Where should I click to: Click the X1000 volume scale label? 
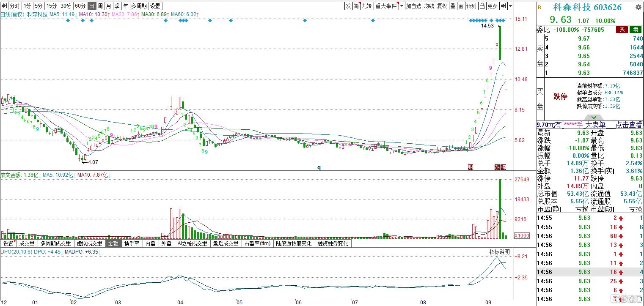click(x=521, y=235)
